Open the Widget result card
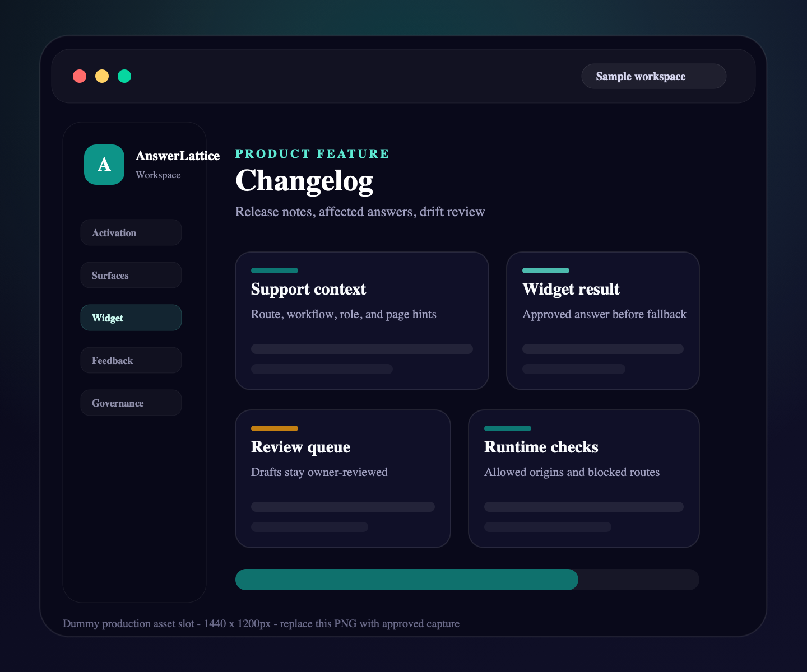The image size is (807, 672). (603, 321)
